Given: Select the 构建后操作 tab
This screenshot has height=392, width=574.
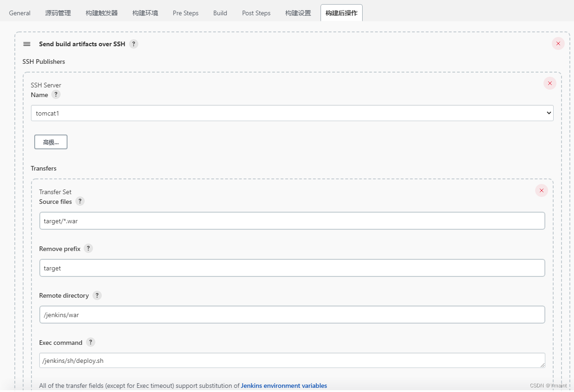Looking at the screenshot, I should click(x=341, y=13).
